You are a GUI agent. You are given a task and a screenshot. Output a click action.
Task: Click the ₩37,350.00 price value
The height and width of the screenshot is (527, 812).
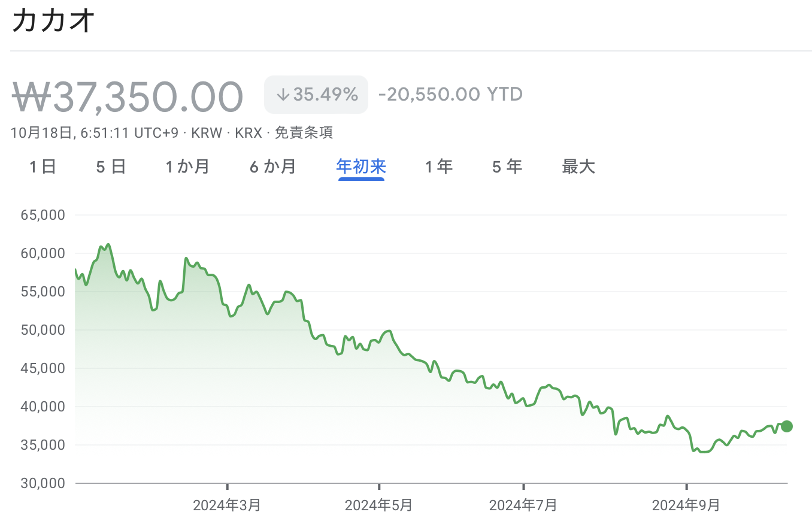(128, 96)
